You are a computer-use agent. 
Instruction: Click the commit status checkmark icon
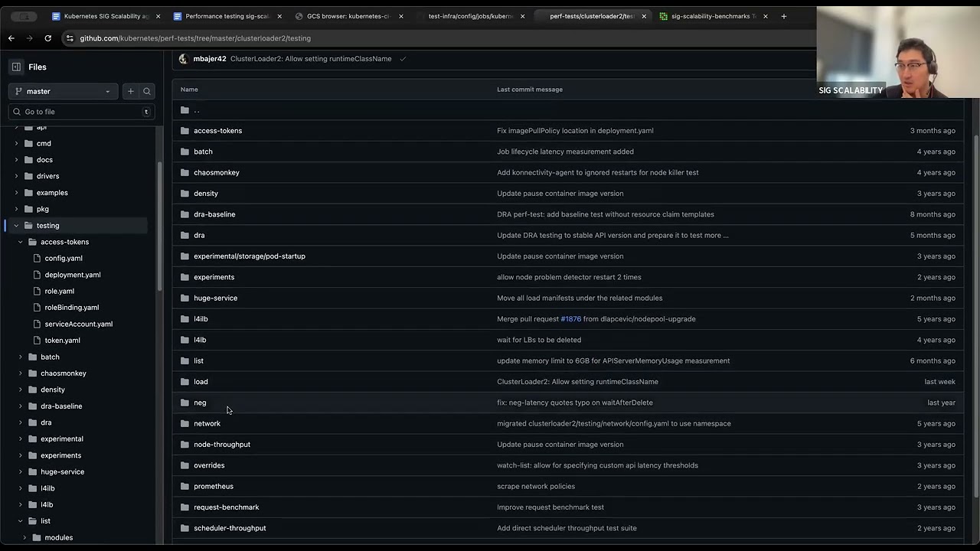(x=403, y=59)
